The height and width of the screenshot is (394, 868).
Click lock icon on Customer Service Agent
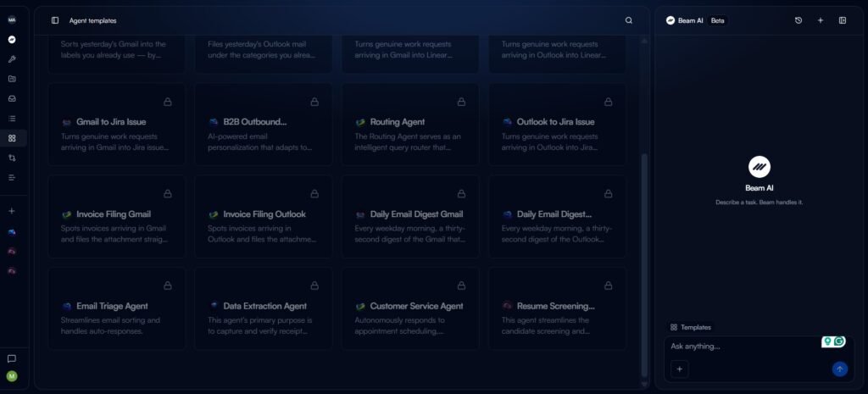point(461,286)
